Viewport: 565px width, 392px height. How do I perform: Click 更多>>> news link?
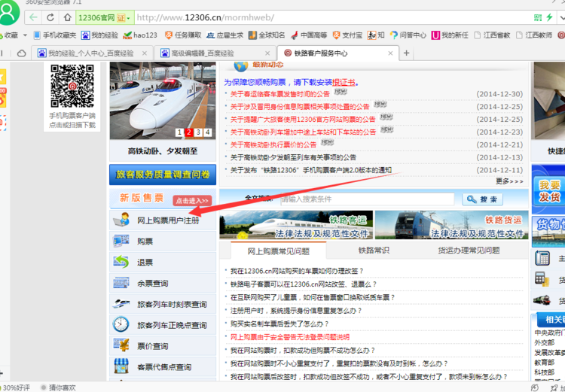pyautogui.click(x=509, y=181)
